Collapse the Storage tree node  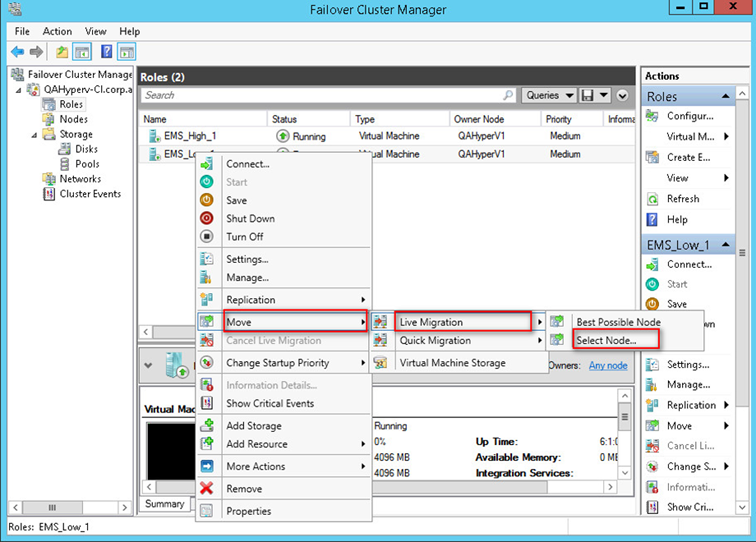35,134
